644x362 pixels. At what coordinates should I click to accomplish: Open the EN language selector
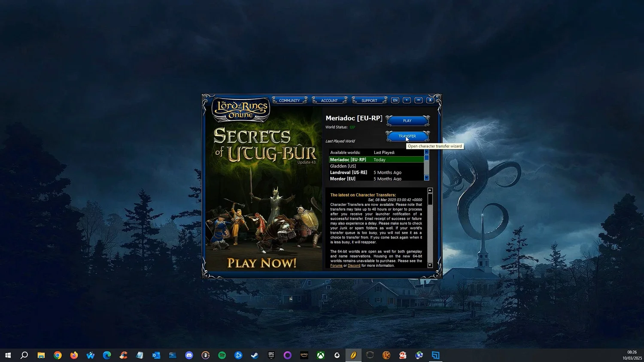click(x=395, y=100)
